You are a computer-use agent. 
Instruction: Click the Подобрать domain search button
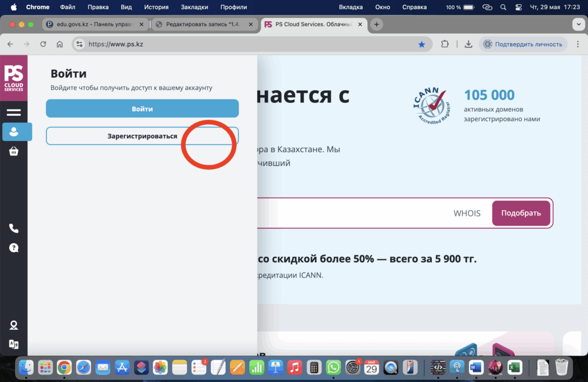521,213
